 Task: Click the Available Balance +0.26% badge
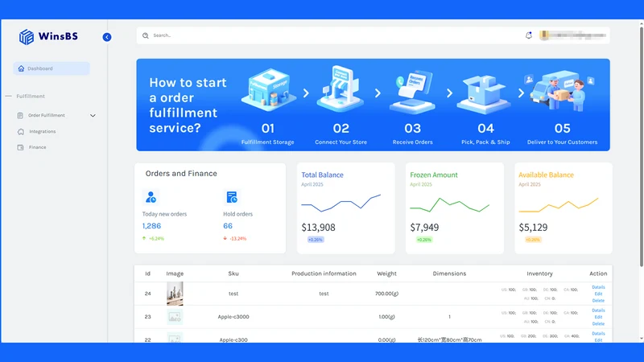click(533, 240)
